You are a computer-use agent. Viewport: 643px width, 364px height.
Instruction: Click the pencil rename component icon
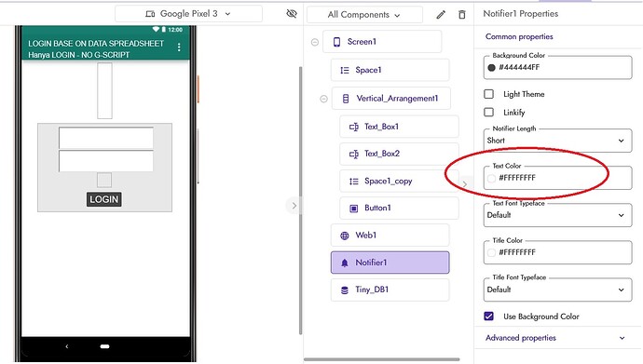pyautogui.click(x=441, y=15)
